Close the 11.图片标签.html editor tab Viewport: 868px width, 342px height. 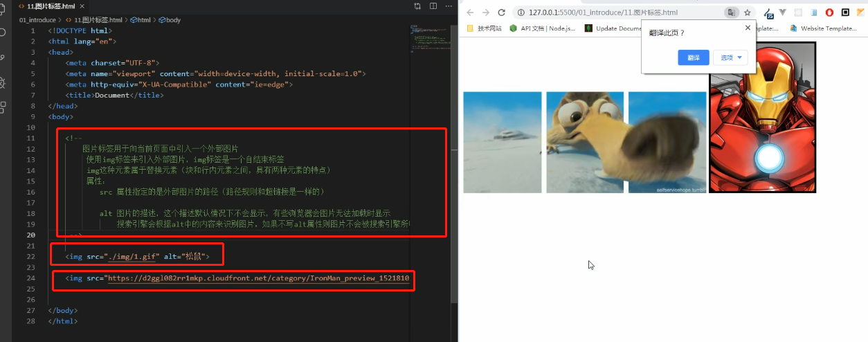tap(83, 6)
